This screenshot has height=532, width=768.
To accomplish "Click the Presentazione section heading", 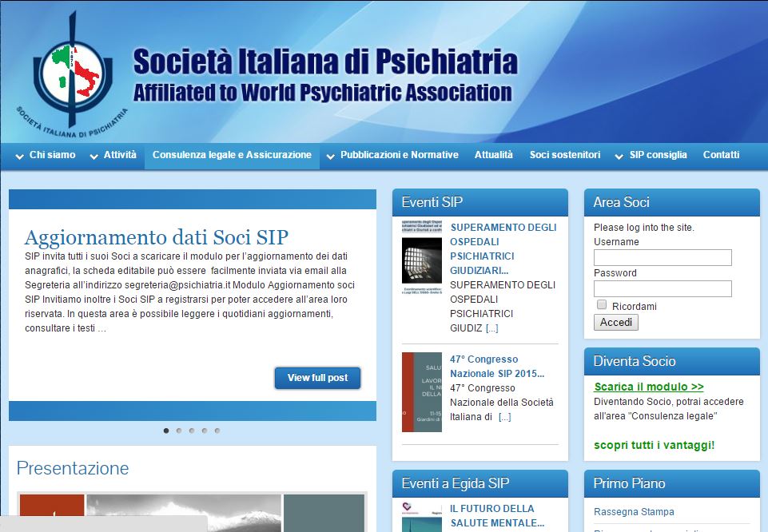I will tap(73, 468).
